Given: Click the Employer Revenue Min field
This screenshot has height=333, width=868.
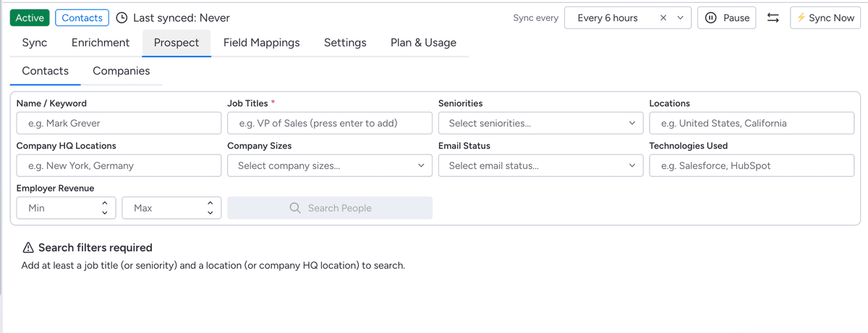Looking at the screenshot, I should tap(67, 208).
